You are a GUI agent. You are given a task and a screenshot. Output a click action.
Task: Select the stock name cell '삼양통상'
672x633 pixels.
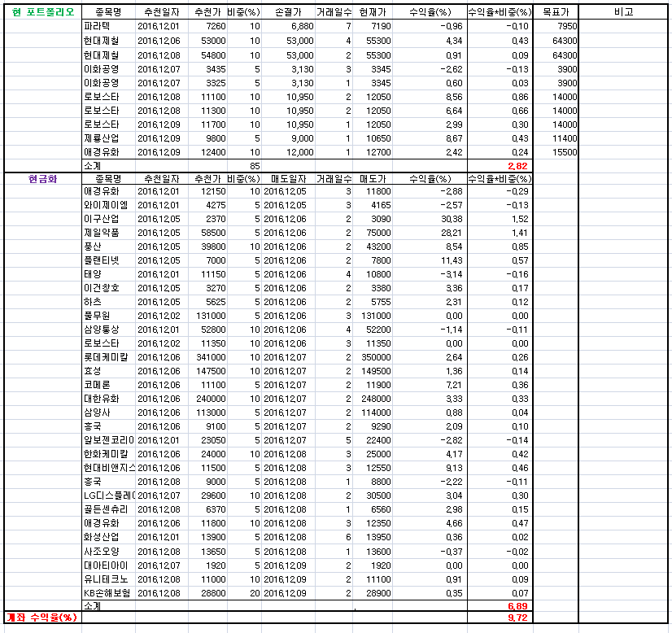click(x=101, y=330)
